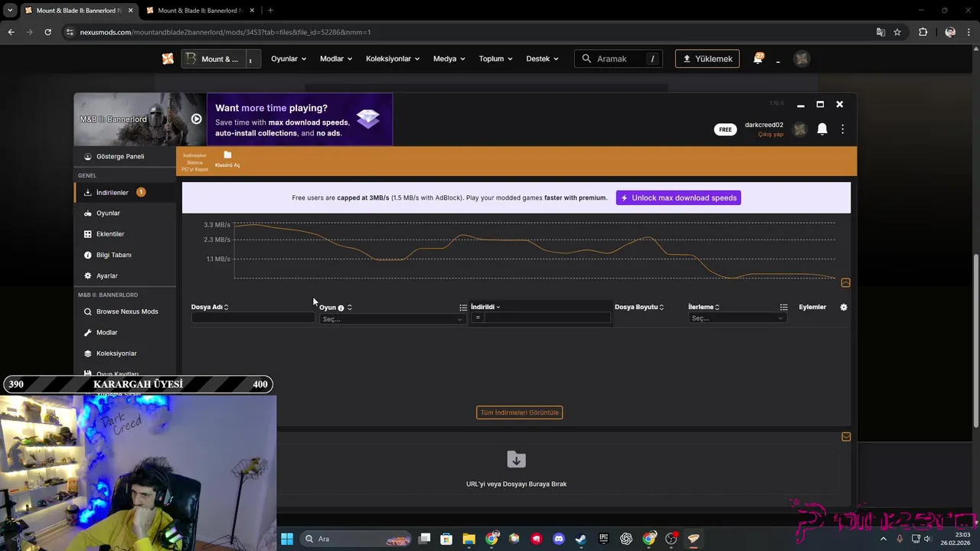
Task: Toggle İndirmeler Bitince PC'yi Kapat option
Action: tap(194, 161)
